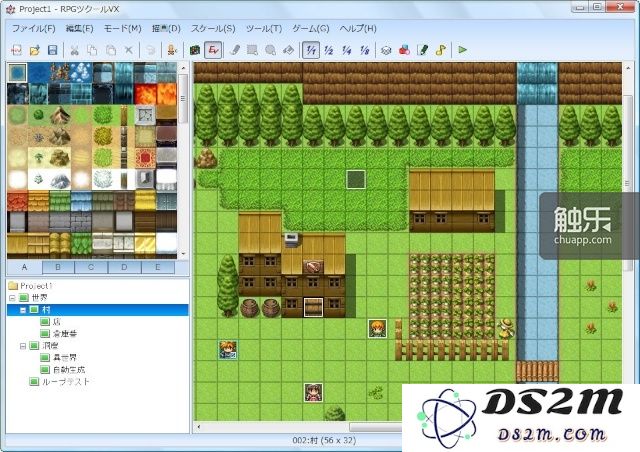Collapse the 村 map tree node
Viewport: 640px width, 452px height.
coord(23,310)
